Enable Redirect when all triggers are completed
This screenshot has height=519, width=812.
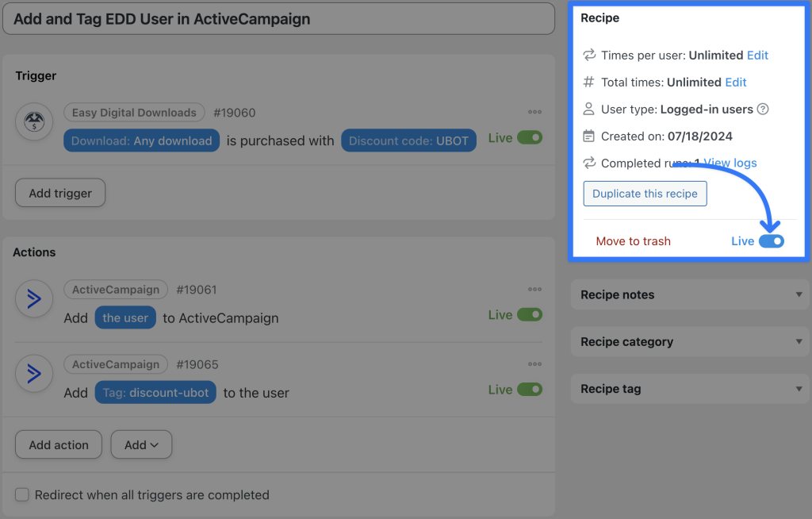[x=21, y=494]
